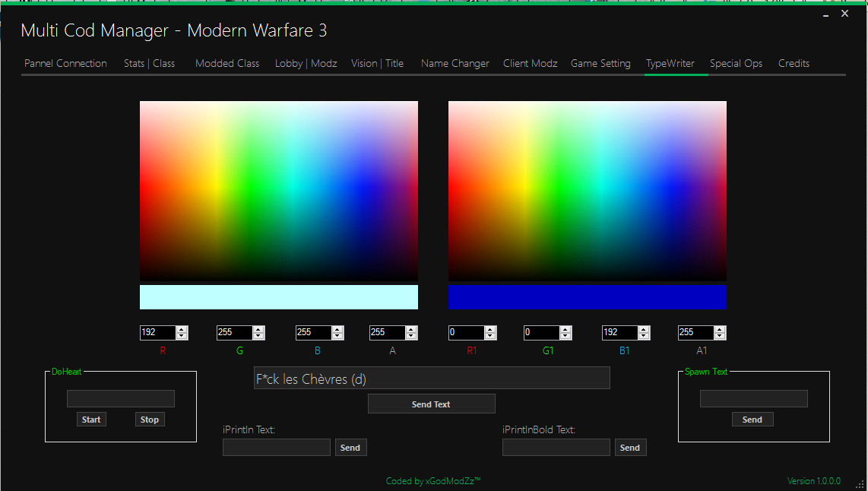
Task: Send the iPrintlnBold text
Action: click(x=630, y=447)
